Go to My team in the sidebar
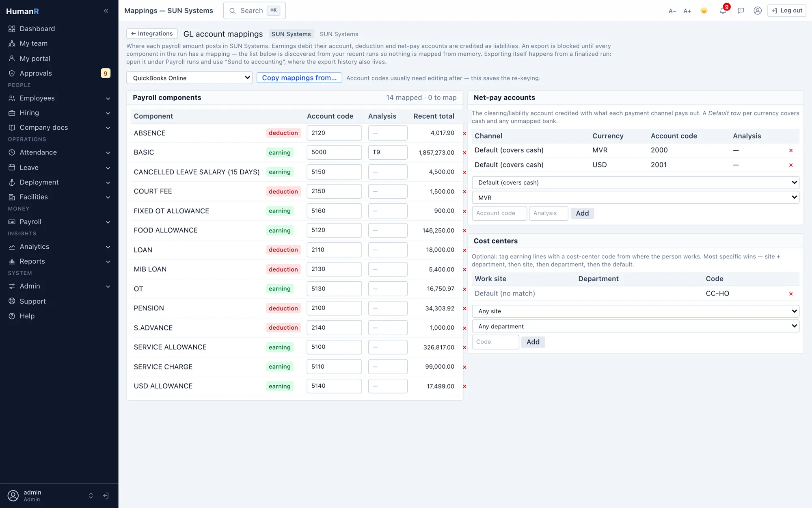Viewport: 812px width, 508px height. tap(59, 43)
